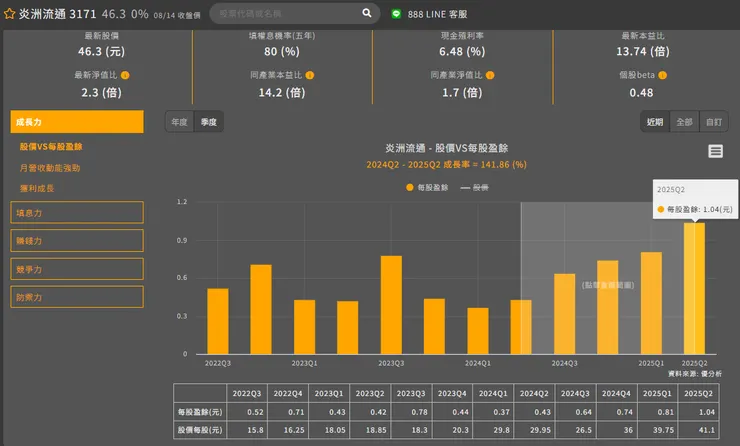Select the 近期 range tab
This screenshot has width=740, height=446.
(655, 122)
